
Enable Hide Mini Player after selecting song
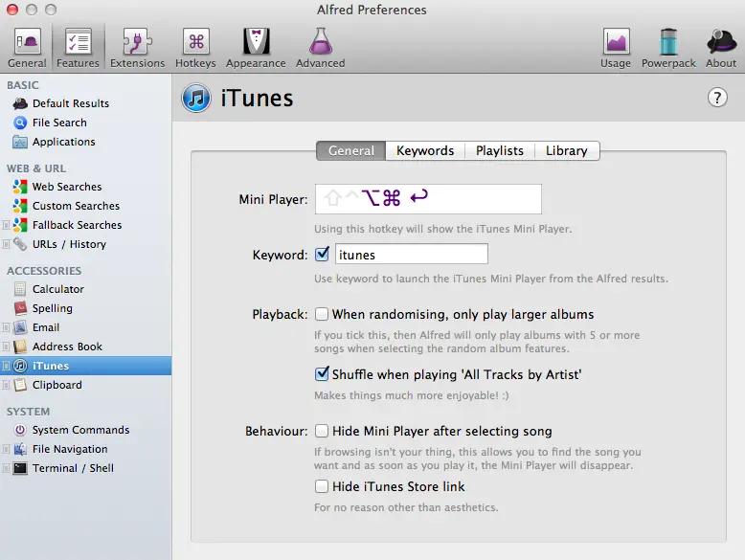point(322,431)
